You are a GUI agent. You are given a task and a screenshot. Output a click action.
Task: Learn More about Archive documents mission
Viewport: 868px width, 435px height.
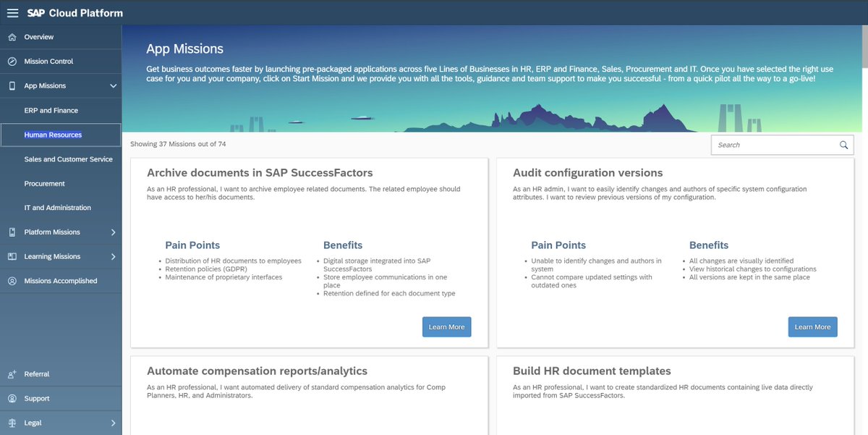(446, 327)
